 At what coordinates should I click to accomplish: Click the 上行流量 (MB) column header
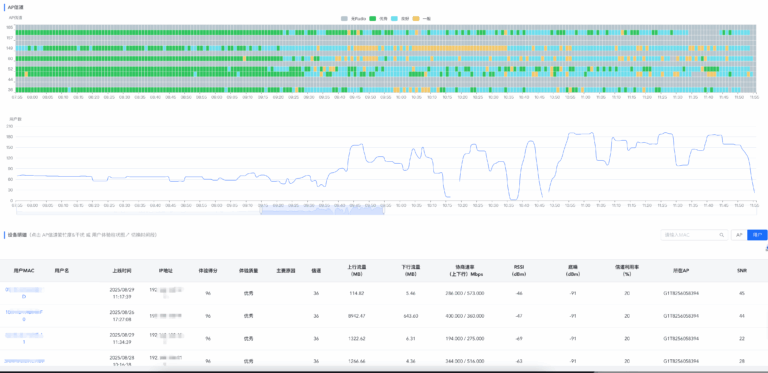coord(357,270)
